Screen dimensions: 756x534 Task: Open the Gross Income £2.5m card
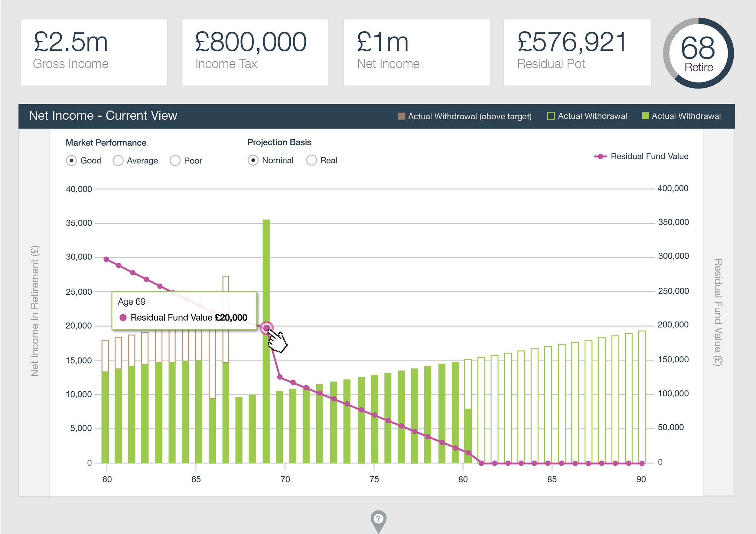point(94,52)
